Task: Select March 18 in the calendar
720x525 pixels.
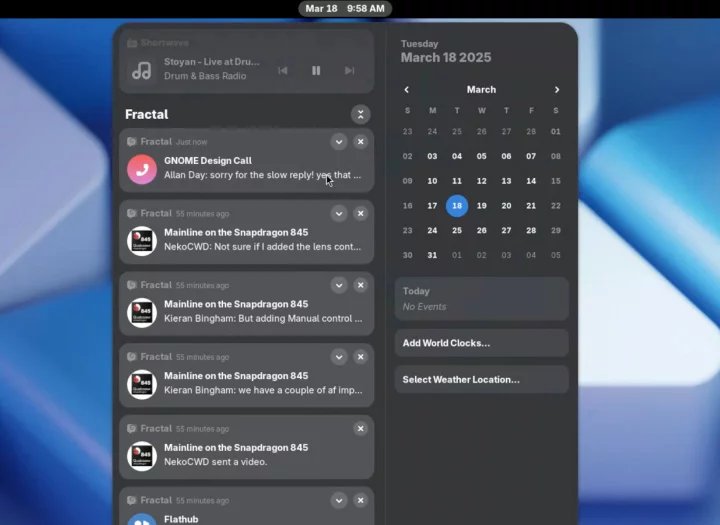Action: [457, 206]
